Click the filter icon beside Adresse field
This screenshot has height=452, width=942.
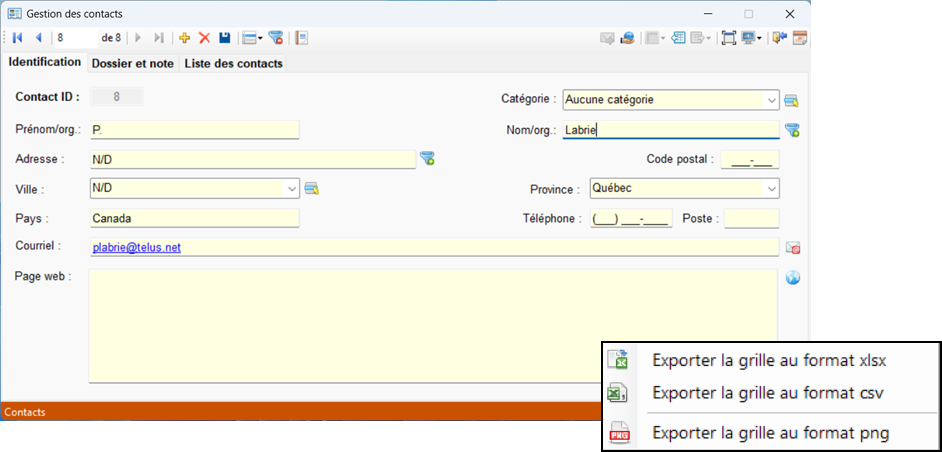(x=427, y=158)
